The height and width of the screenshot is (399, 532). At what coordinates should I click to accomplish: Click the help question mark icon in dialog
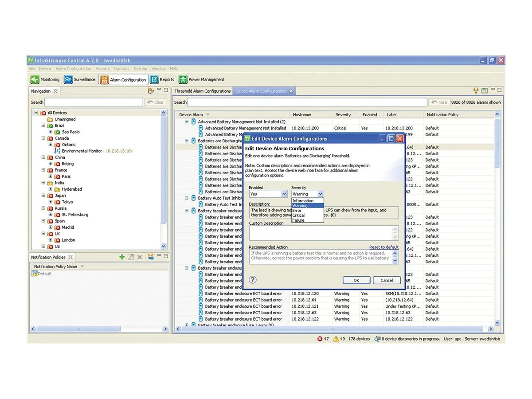click(x=253, y=280)
